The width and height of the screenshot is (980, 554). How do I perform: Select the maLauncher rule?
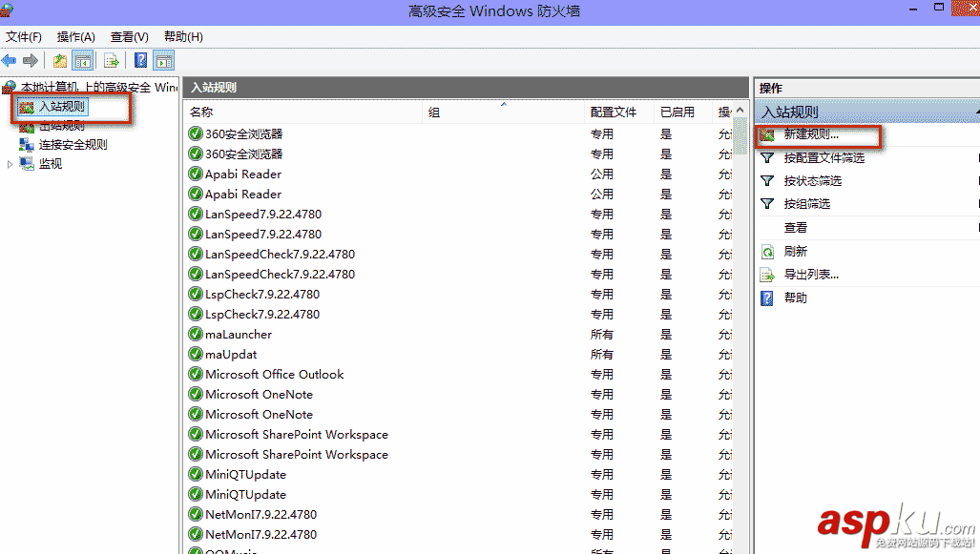239,335
